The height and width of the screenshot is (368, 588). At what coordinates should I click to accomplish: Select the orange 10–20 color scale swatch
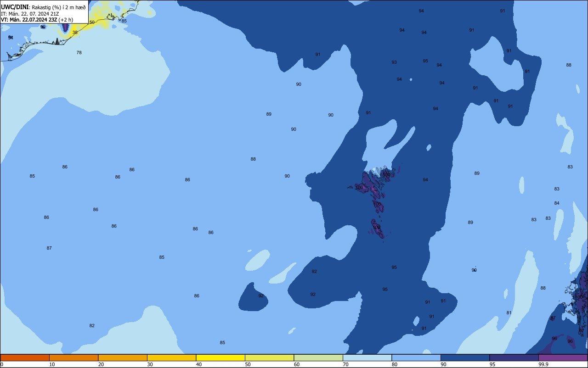coord(73,357)
